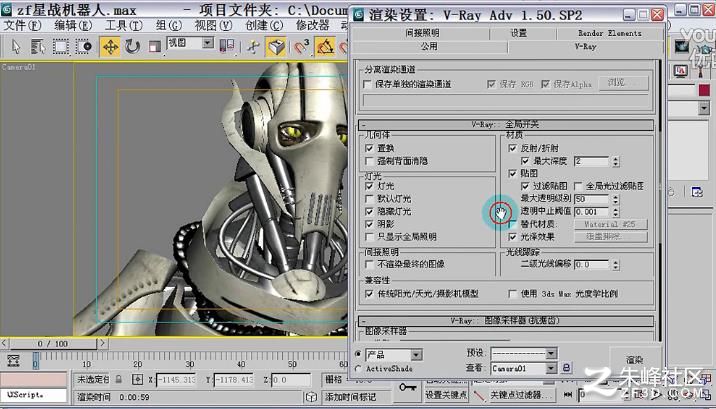Viewport: 716px width, 409px height.
Task: Enable 不渲染最终的图像 checkbox
Action: (369, 264)
